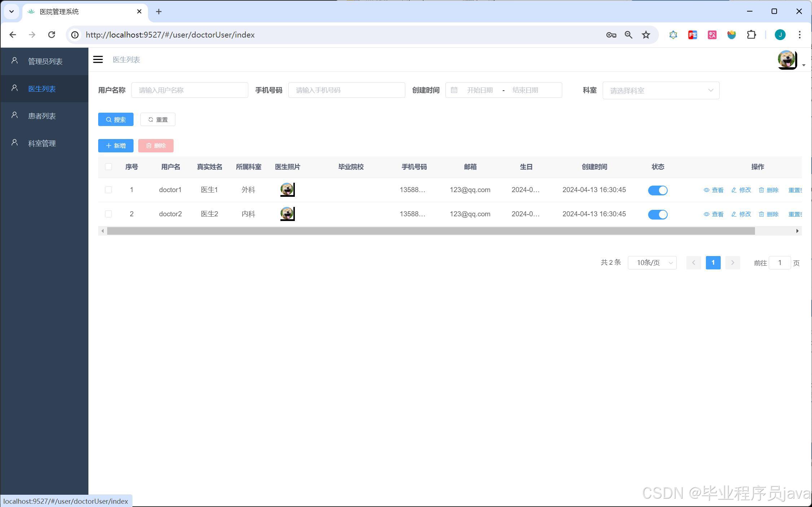The height and width of the screenshot is (507, 812).
Task: Open avatar dropdown caret arrow
Action: point(803,65)
